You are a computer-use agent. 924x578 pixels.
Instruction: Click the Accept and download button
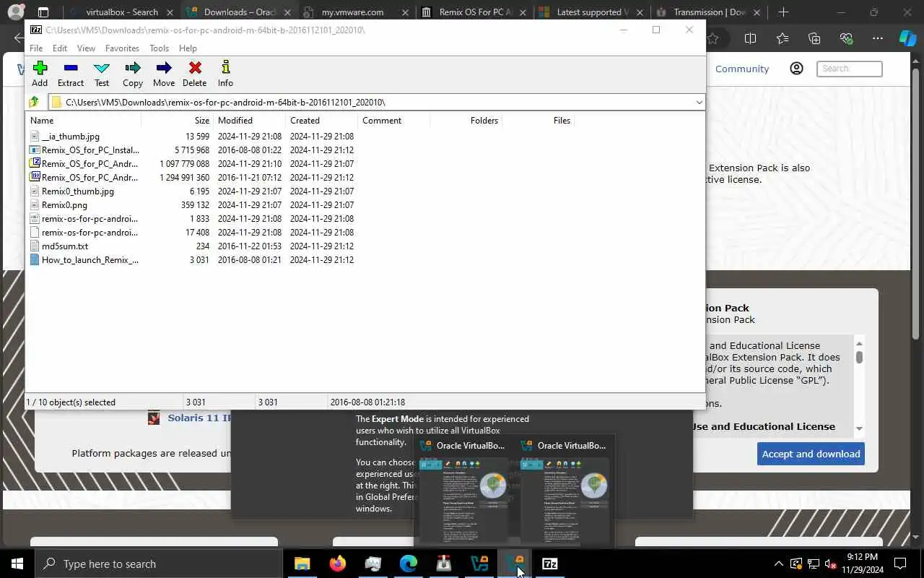[x=811, y=454]
